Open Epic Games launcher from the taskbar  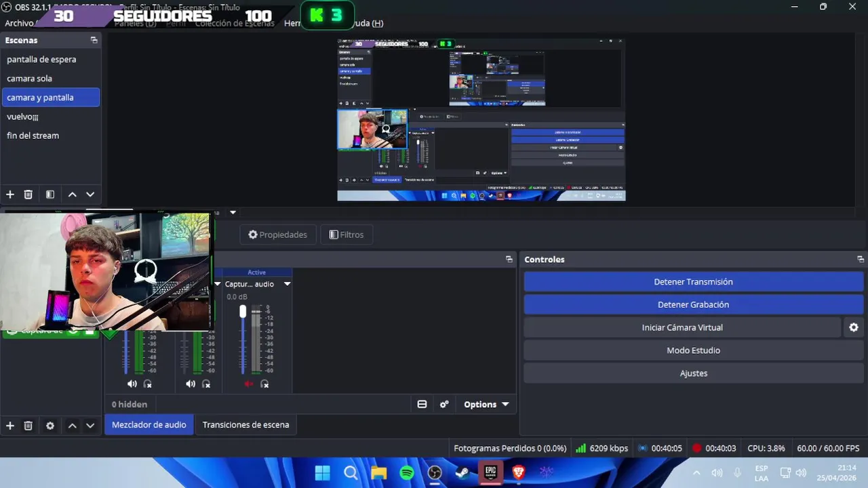pyautogui.click(x=490, y=472)
